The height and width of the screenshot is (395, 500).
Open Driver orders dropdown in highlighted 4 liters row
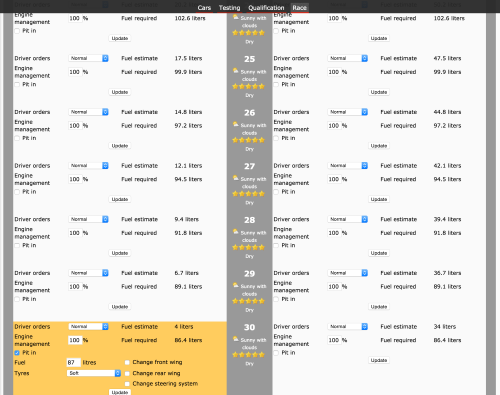[88, 327]
